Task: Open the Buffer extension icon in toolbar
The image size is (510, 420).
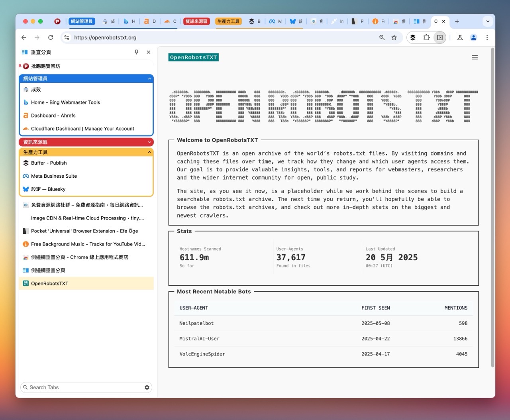Action: coord(413,37)
